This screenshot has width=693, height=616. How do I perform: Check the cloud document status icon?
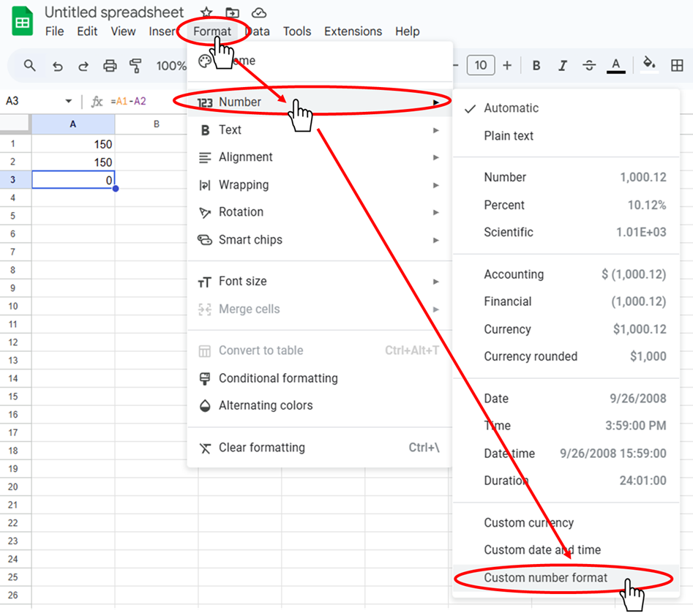click(x=259, y=13)
